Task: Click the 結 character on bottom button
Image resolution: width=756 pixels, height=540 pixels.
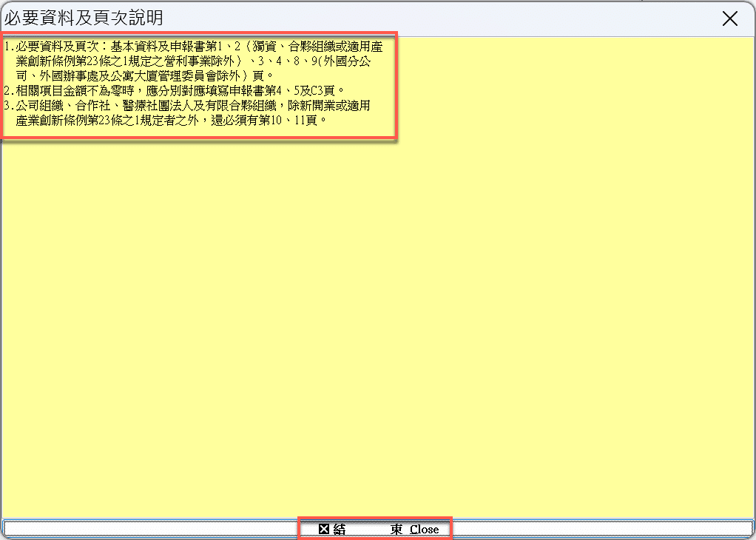Action: (340, 530)
